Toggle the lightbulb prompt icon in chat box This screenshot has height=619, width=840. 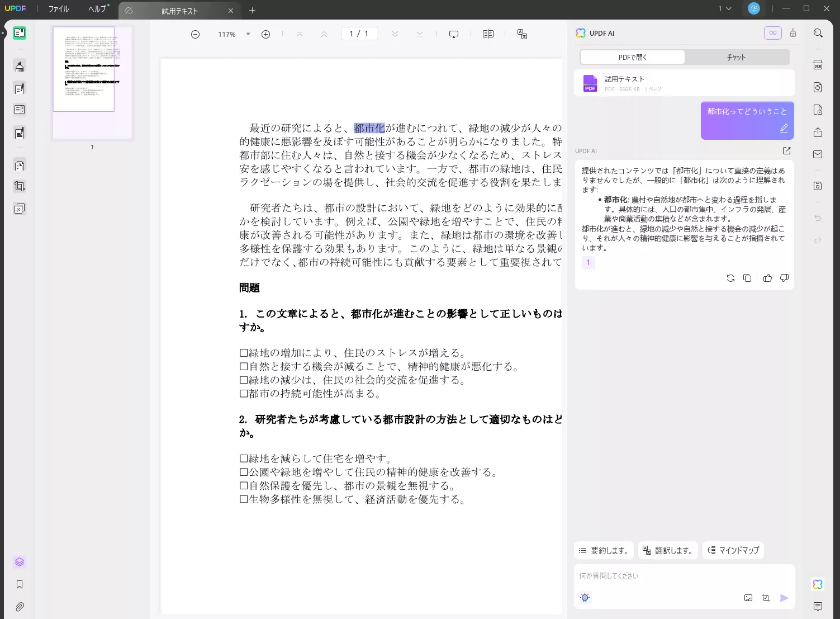coord(585,598)
